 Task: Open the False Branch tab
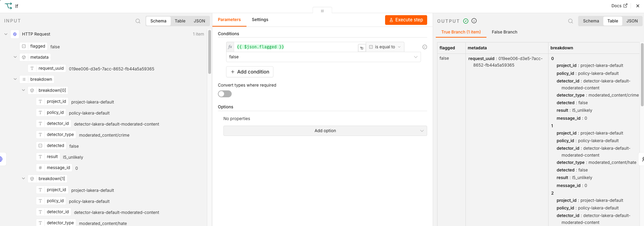[504, 32]
